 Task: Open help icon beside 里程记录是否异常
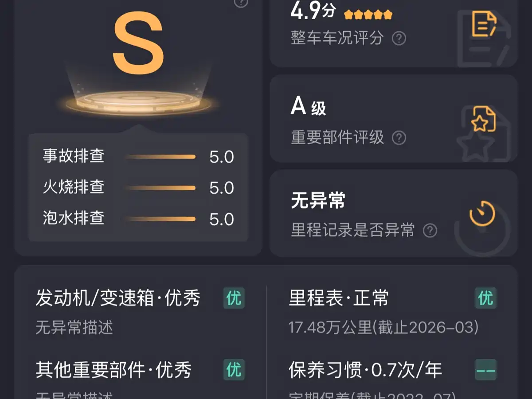(430, 231)
